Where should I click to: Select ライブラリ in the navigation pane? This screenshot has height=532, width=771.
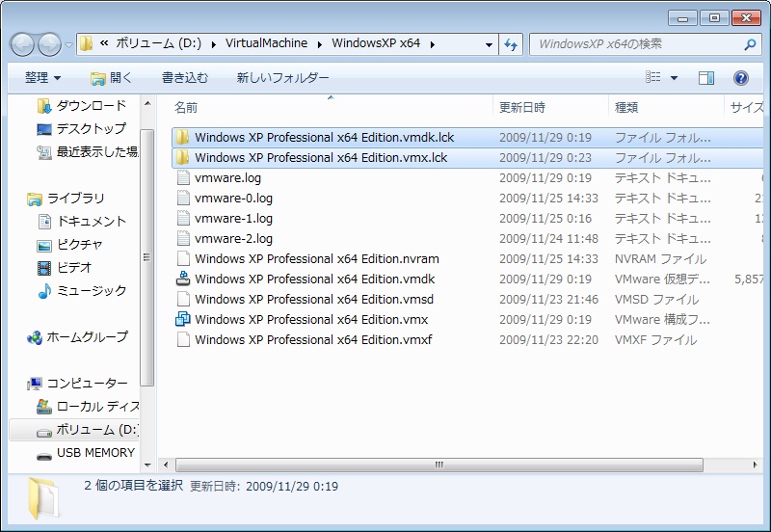[66, 199]
